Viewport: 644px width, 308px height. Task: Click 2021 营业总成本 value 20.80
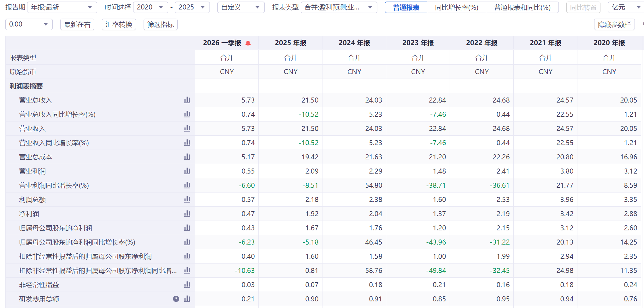point(565,157)
